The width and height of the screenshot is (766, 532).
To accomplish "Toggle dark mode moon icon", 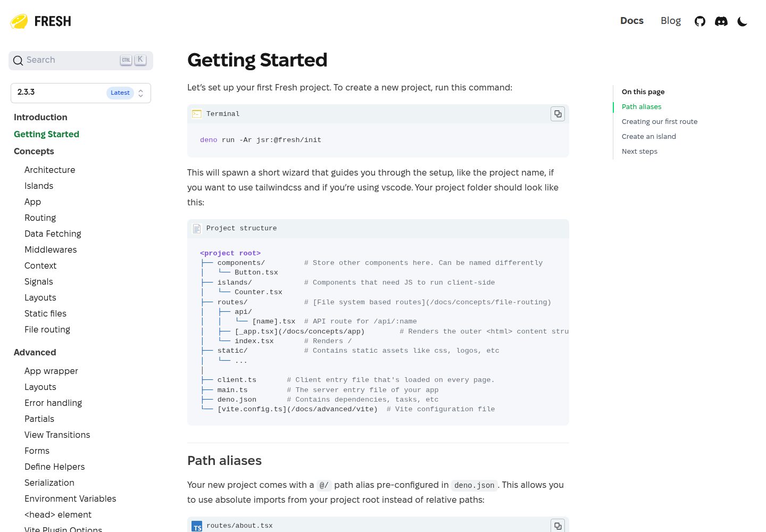I will click(743, 21).
